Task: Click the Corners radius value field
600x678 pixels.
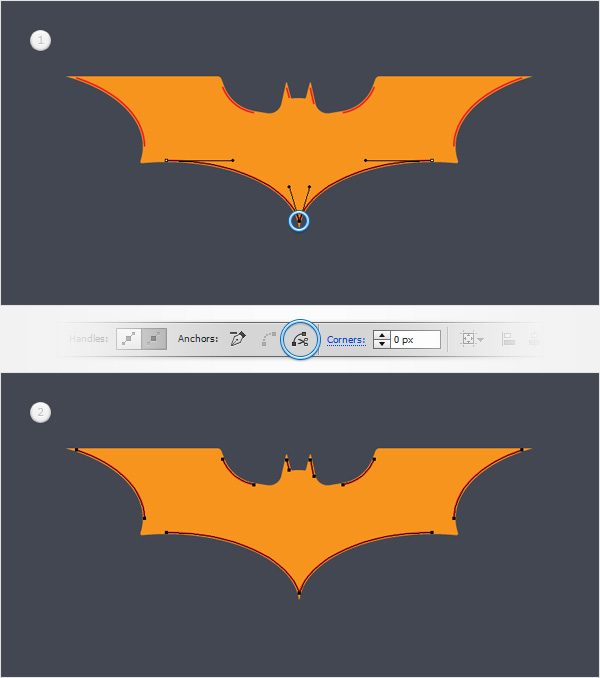Action: pyautogui.click(x=415, y=339)
